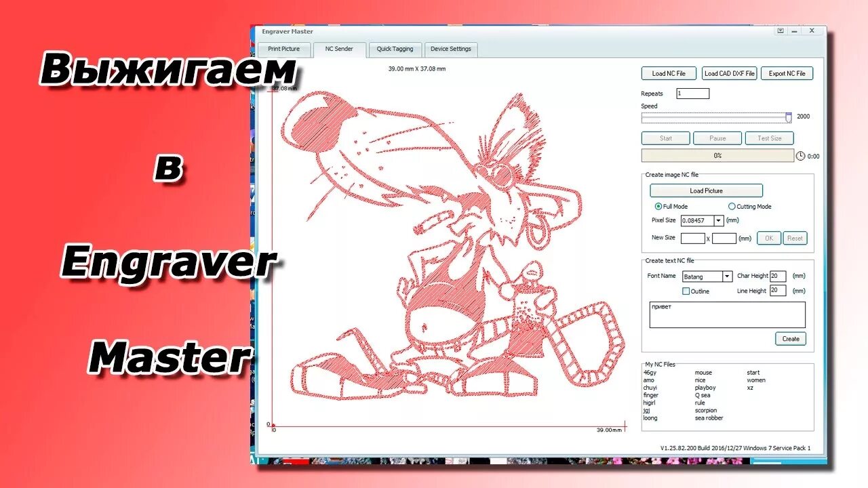Click the Reset size button
This screenshot has width=868, height=488.
pyautogui.click(x=795, y=239)
